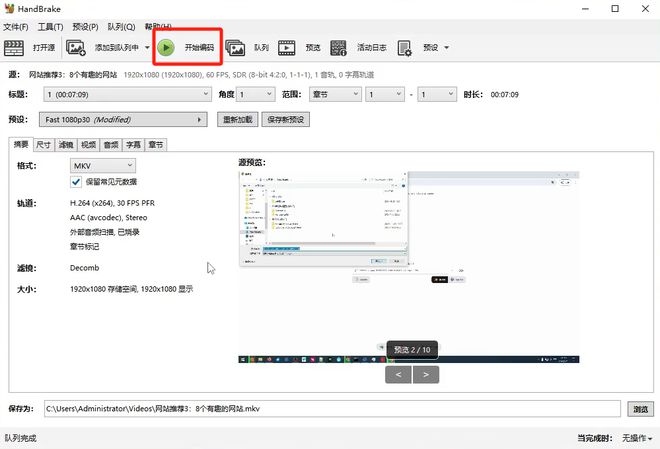This screenshot has height=449, width=660.
Task: Switch to the 视频 tab
Action: (88, 145)
